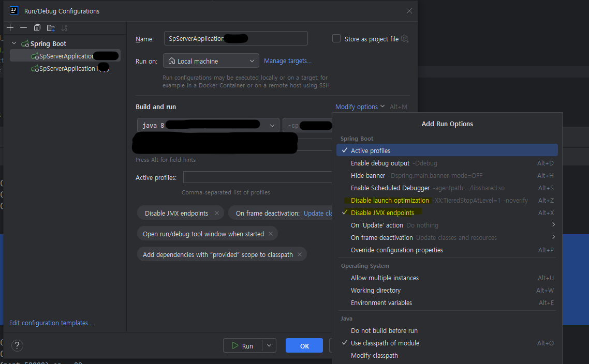Select the first SpServerApplication configuration
Screen dimensions: 589x364
pyautogui.click(x=65, y=56)
